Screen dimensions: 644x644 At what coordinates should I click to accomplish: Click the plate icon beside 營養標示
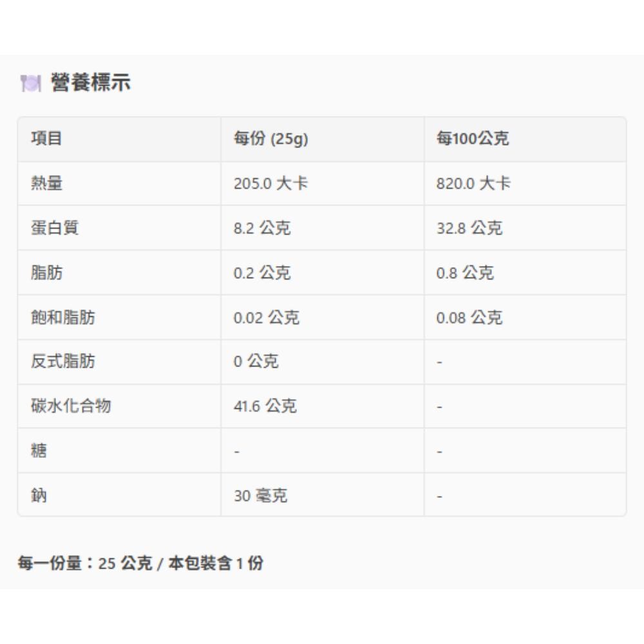click(x=30, y=83)
